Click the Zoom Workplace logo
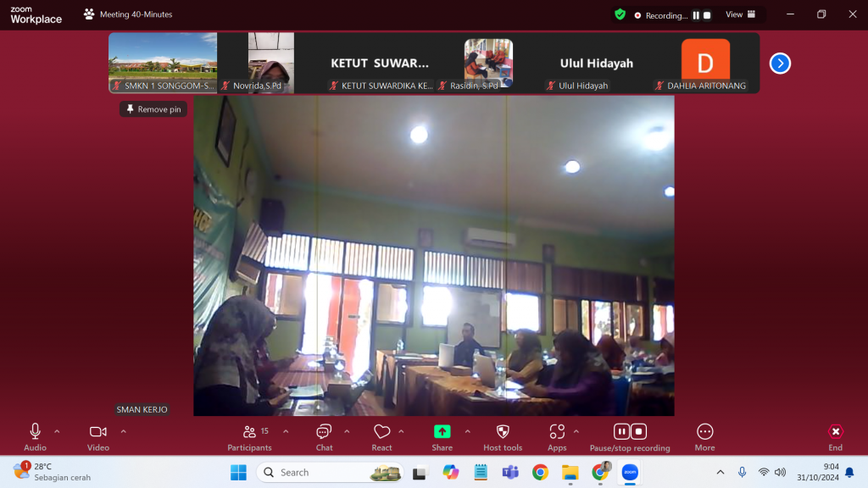Image resolution: width=868 pixels, height=488 pixels. pyautogui.click(x=36, y=15)
